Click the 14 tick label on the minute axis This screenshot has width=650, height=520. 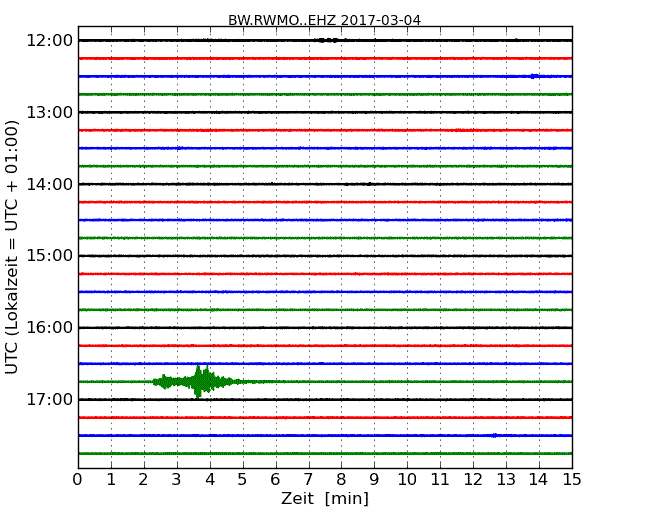[x=538, y=480]
